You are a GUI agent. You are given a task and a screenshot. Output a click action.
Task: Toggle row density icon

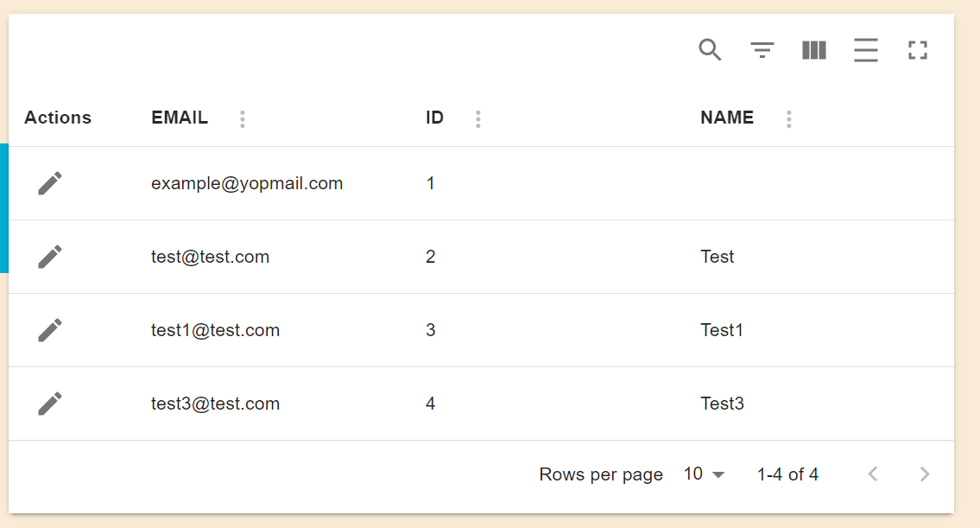click(x=866, y=50)
